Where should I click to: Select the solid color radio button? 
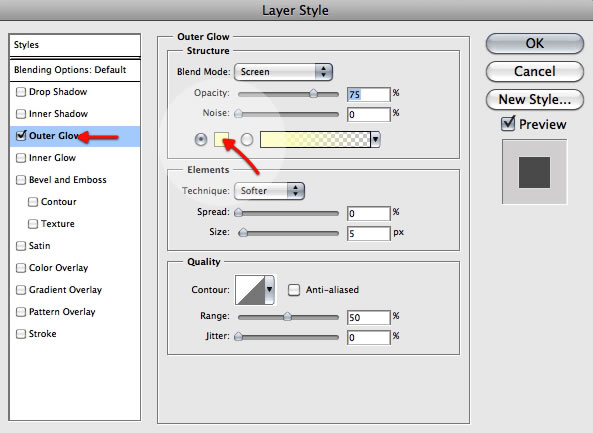point(201,140)
